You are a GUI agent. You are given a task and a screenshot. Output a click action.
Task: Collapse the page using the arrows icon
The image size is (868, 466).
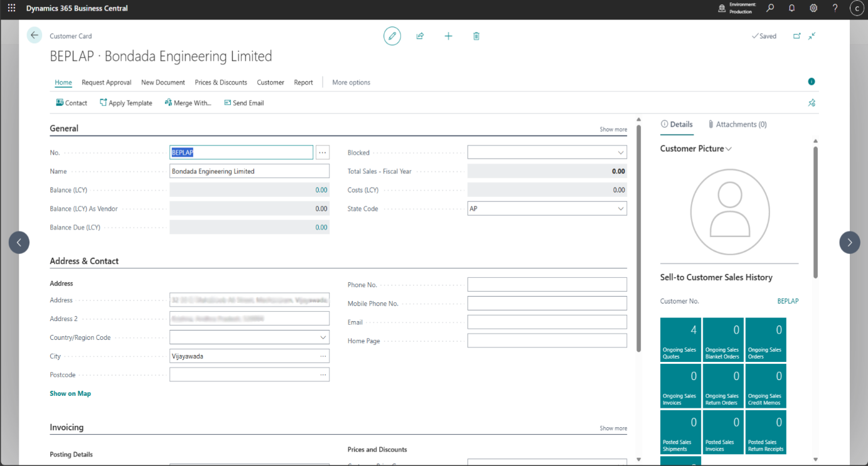(812, 36)
